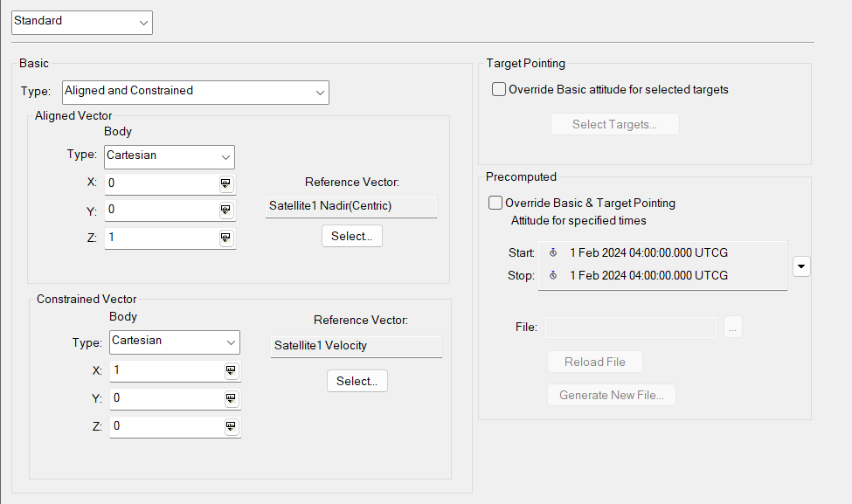The image size is (852, 504).
Task: Click unit icon in Constrained Vector X field
Action: point(231,370)
